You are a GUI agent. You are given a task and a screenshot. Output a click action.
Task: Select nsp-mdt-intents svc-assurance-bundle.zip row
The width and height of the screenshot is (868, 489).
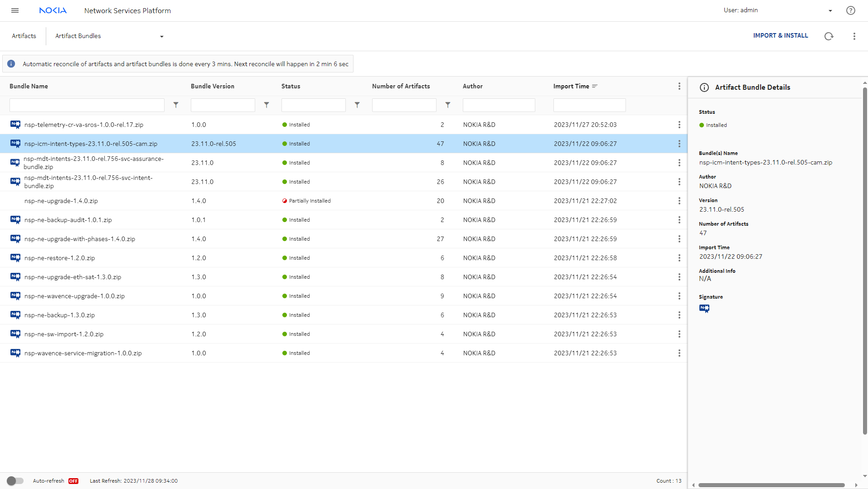click(x=344, y=163)
